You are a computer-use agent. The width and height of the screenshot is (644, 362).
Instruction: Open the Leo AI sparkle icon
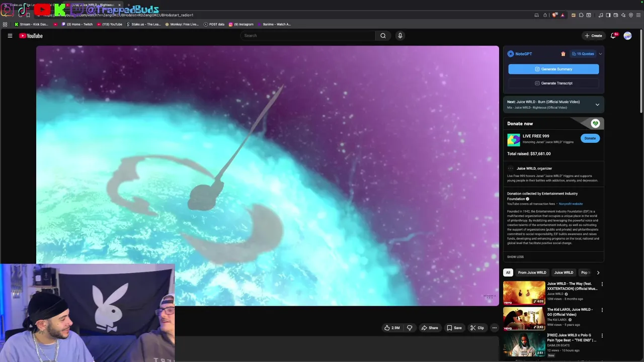click(623, 15)
